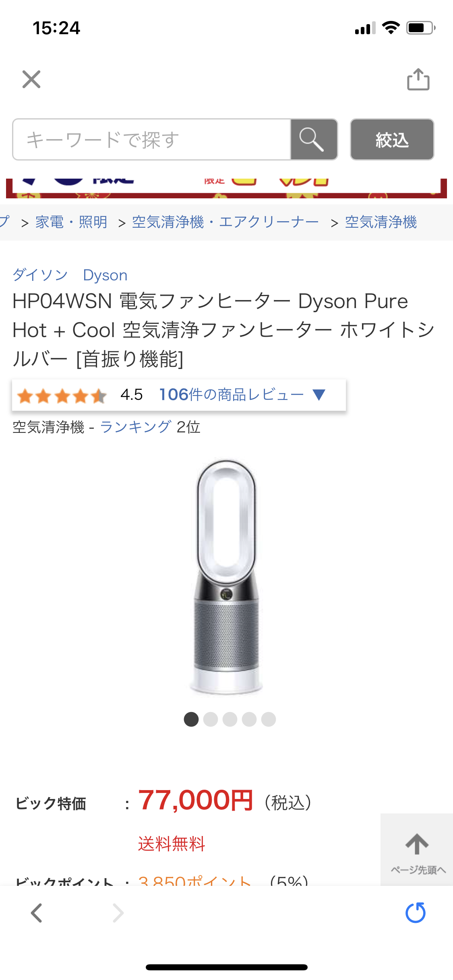Tap the Dyson fan heater product image
This screenshot has width=453, height=980.
point(226,576)
